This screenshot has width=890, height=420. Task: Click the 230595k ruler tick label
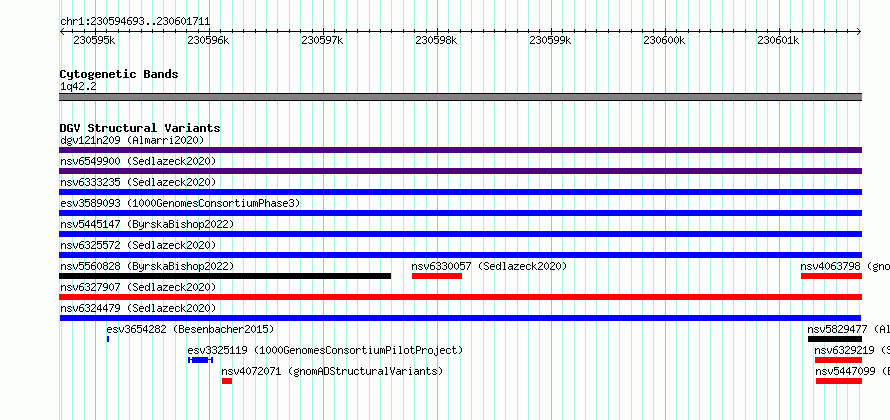click(x=94, y=40)
